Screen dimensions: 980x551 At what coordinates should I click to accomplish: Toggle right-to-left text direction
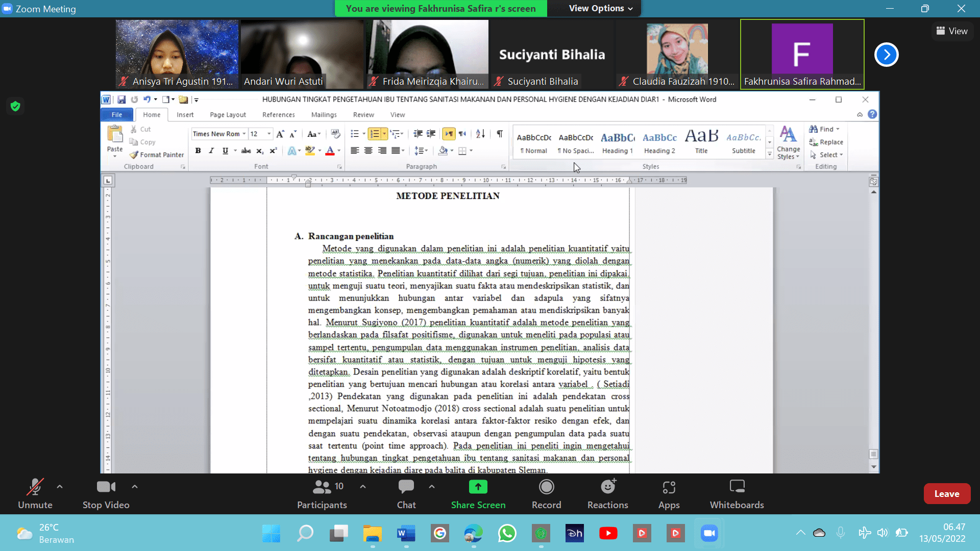pyautogui.click(x=462, y=134)
